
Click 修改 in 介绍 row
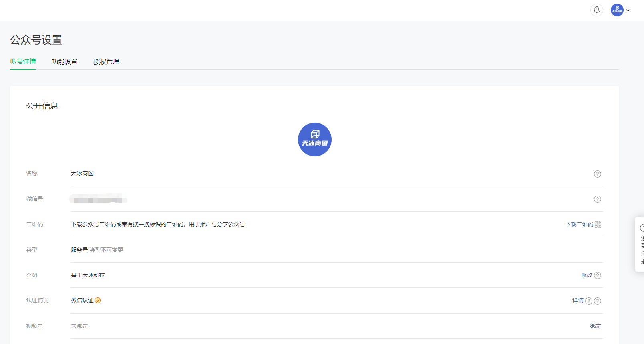tap(587, 275)
